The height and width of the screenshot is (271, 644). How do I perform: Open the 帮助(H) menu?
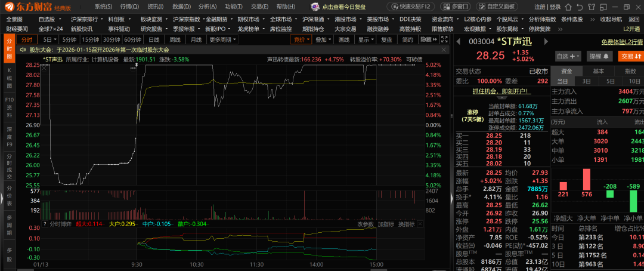pyautogui.click(x=284, y=7)
